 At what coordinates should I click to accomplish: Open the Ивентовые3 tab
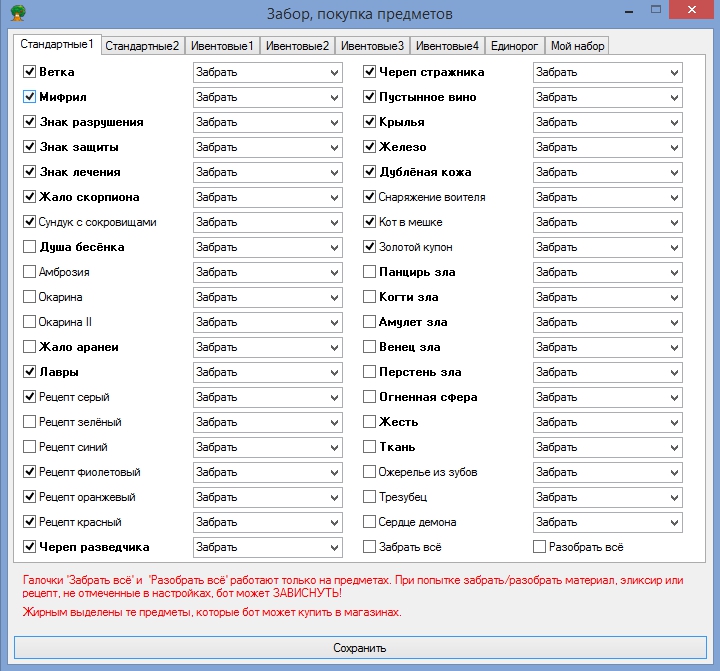(372, 46)
